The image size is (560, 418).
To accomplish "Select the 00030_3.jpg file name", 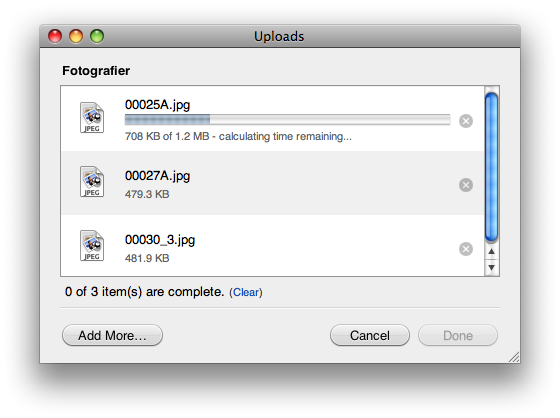I will tap(160, 240).
